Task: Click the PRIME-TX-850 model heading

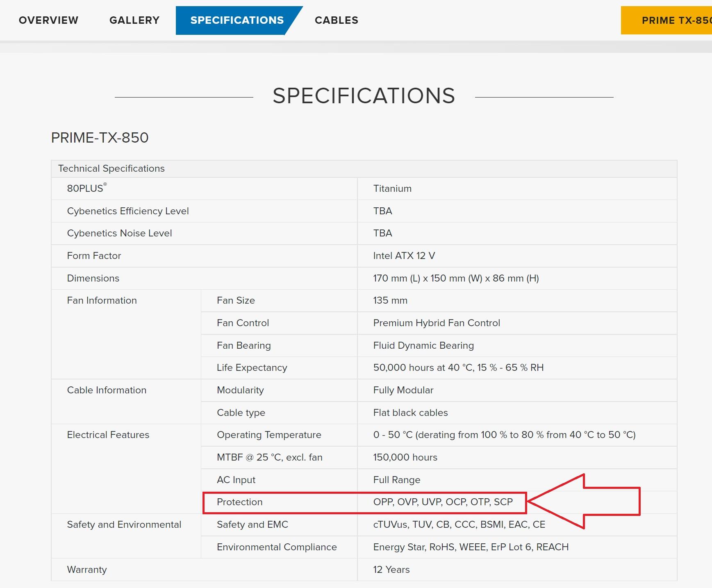Action: 100,138
